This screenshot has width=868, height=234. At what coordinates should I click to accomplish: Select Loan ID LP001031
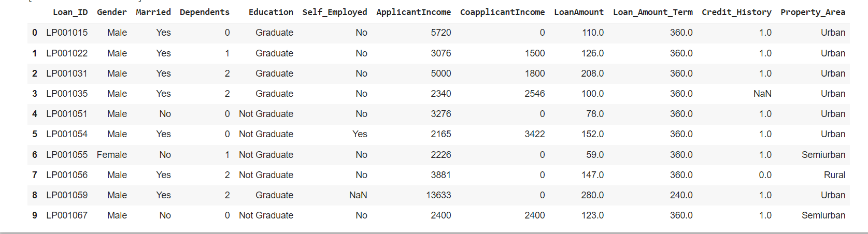(67, 74)
